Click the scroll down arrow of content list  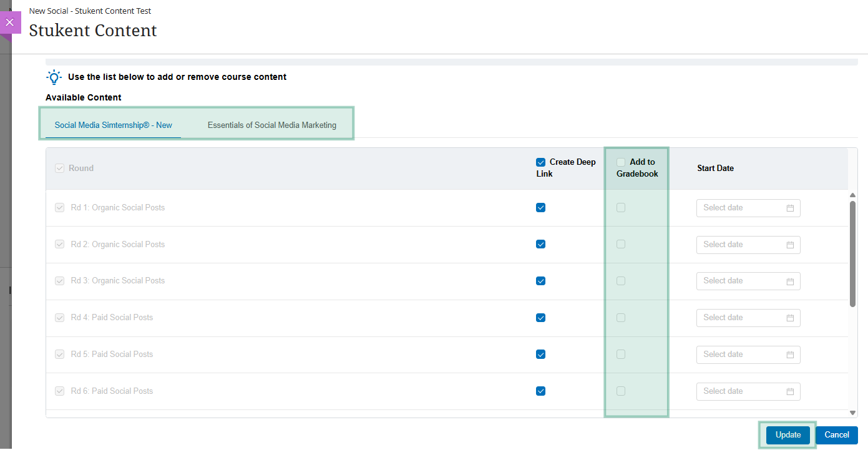pyautogui.click(x=852, y=413)
